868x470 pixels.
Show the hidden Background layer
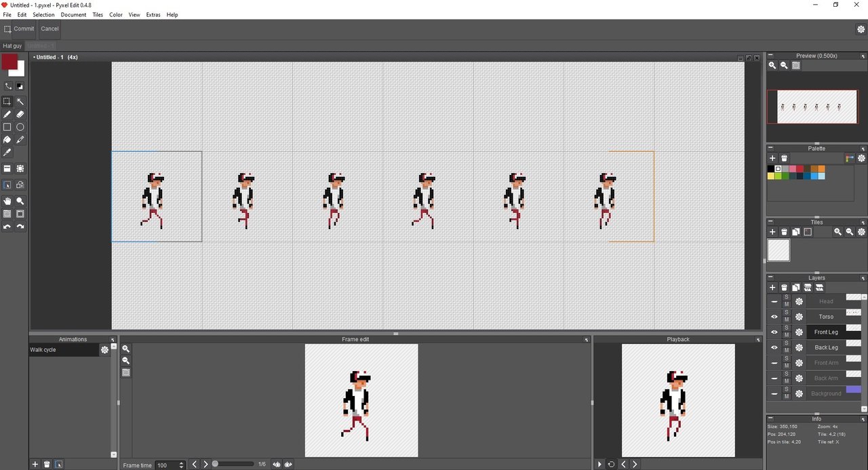[774, 393]
